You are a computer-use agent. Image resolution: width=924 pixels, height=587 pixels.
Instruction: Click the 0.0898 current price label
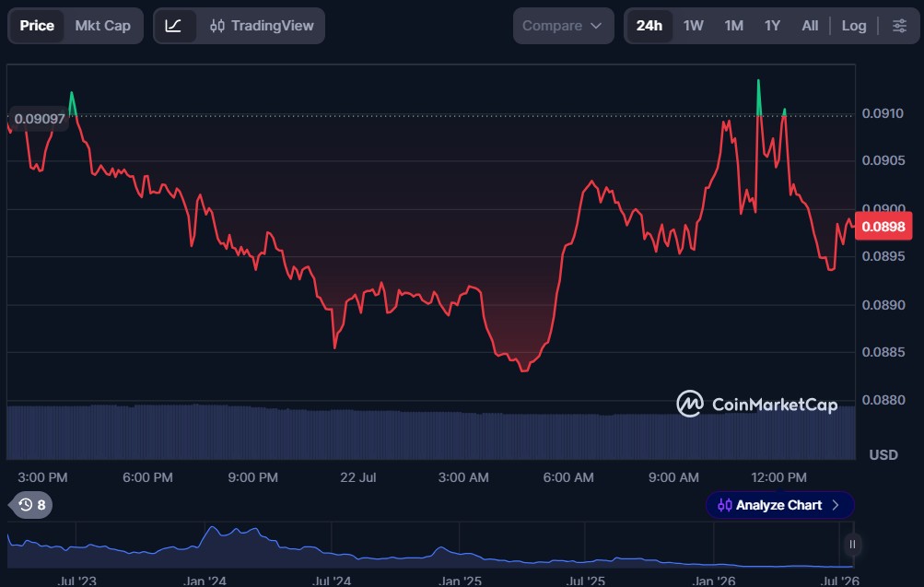[883, 227]
